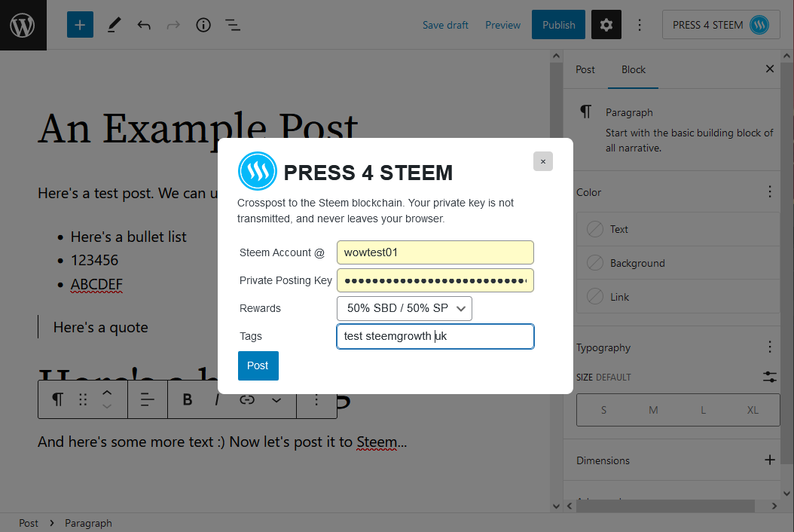
Task: Click the editor scrollbar up arrow
Action: (556, 56)
